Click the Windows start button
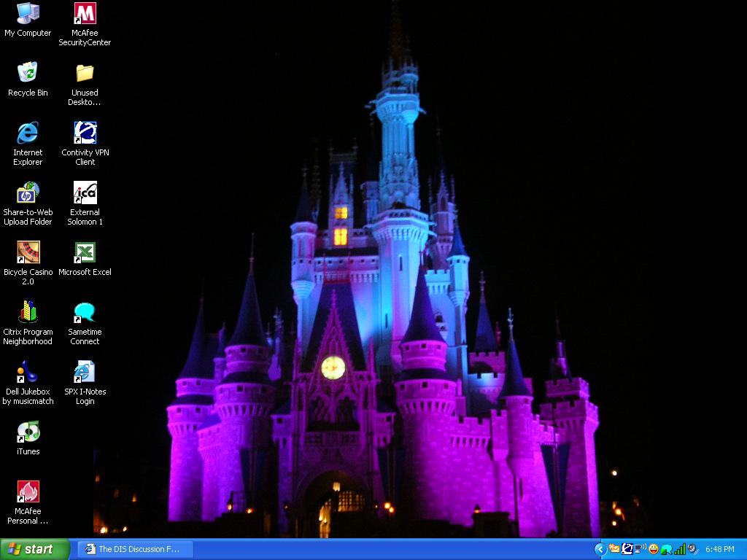Viewport: 747px width, 560px height. pyautogui.click(x=35, y=549)
